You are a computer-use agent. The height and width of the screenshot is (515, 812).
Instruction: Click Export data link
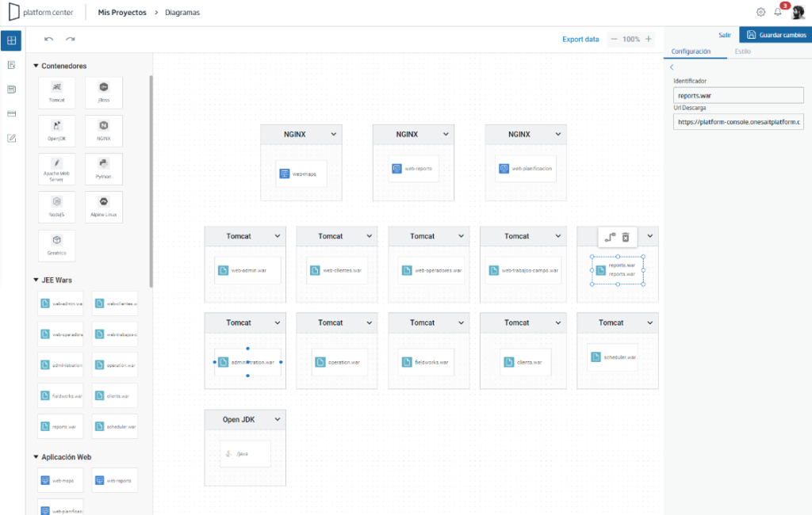point(580,40)
